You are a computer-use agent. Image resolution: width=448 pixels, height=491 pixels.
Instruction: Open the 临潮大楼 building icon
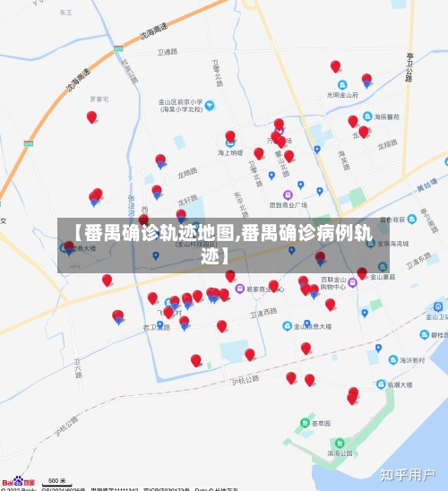381,384
